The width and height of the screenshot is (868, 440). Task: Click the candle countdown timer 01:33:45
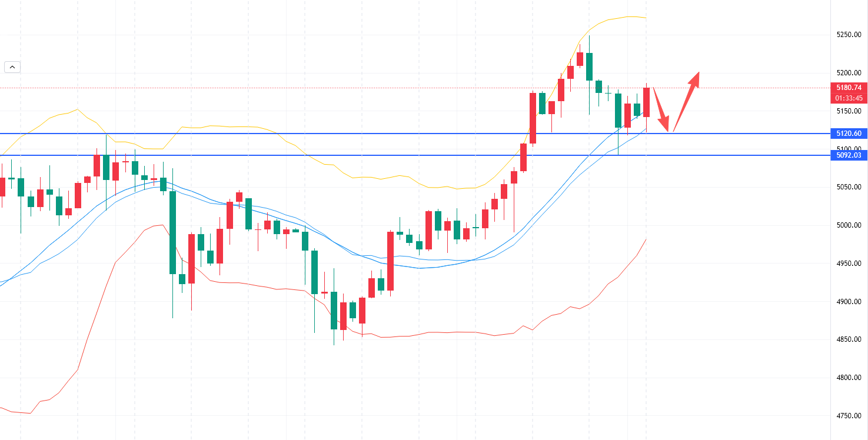(x=848, y=98)
